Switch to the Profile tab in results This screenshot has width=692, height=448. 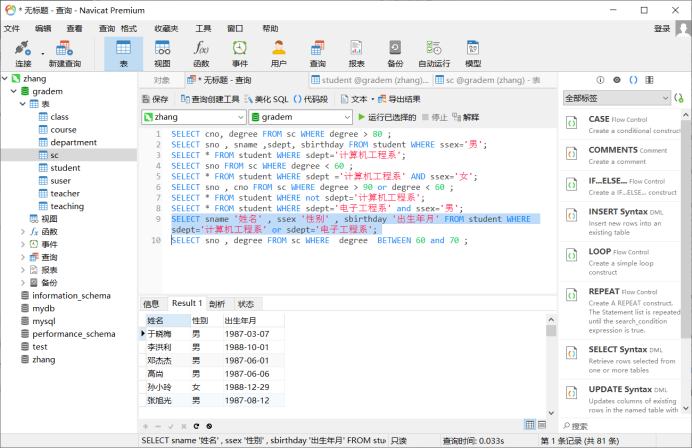pos(217,304)
